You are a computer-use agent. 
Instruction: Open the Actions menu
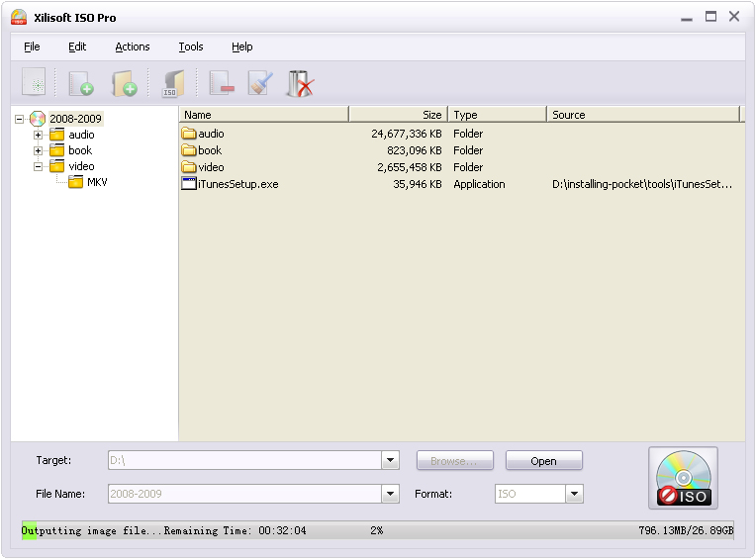pyautogui.click(x=132, y=47)
